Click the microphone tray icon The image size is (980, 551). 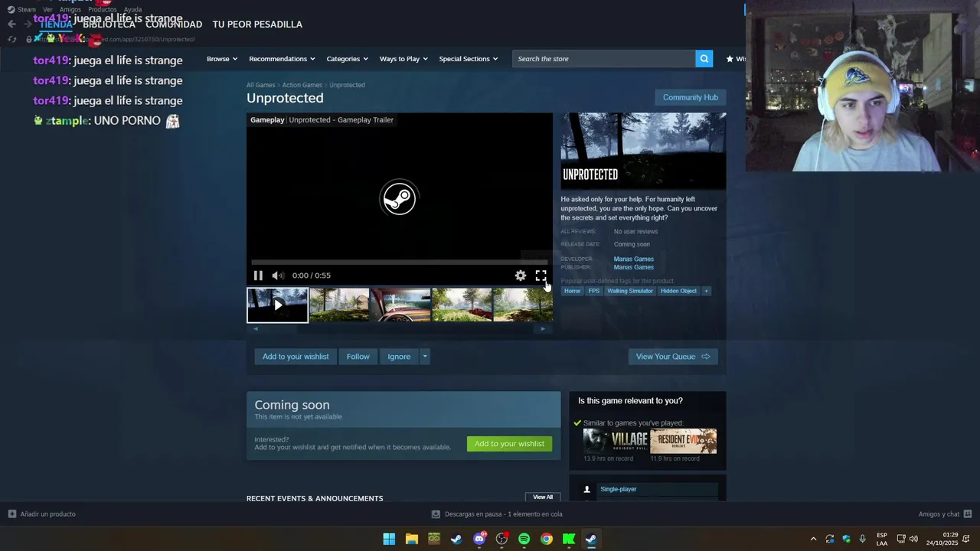coord(862,539)
